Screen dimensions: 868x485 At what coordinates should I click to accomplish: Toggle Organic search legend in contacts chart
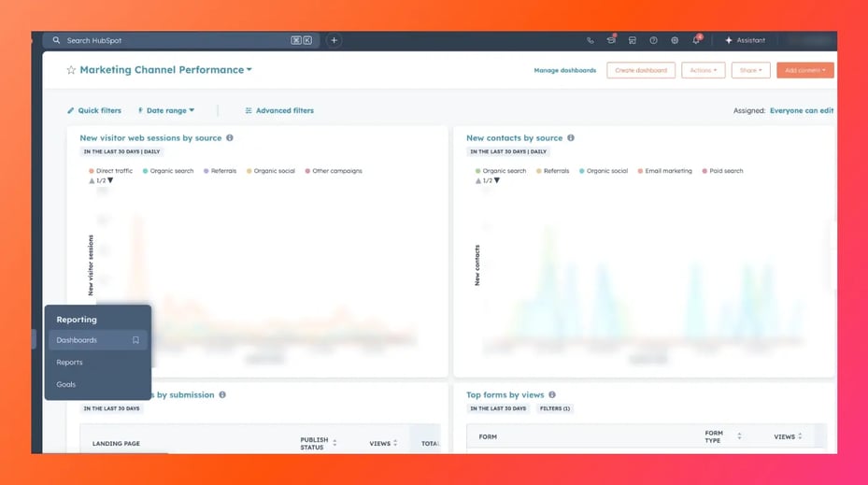501,171
